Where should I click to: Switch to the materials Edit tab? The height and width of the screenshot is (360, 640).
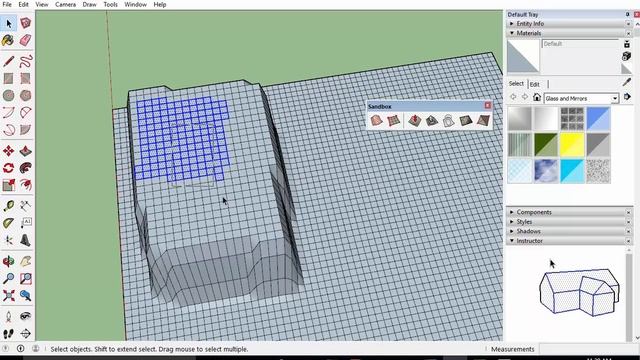pyautogui.click(x=534, y=84)
